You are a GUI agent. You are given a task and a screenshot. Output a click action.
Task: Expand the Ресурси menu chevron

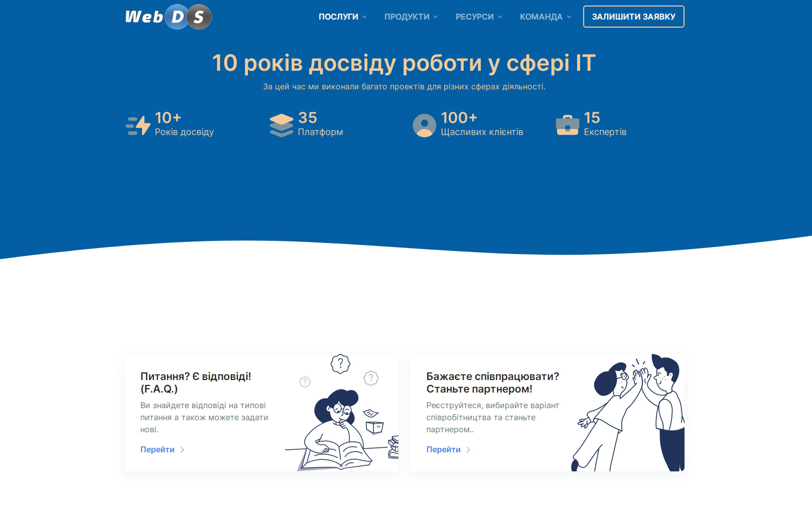click(500, 17)
